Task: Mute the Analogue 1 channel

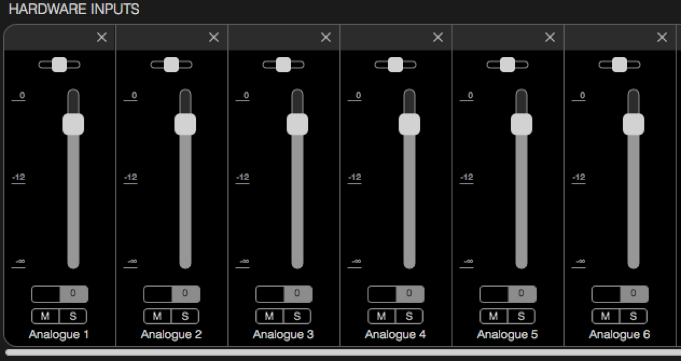Action: coord(45,316)
